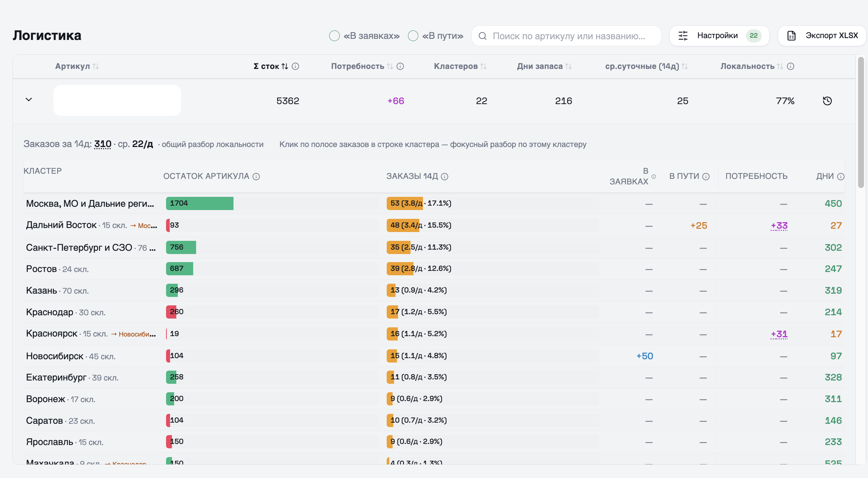Image resolution: width=868 pixels, height=478 pixels.
Task: Collapse the expanded article row chevron
Action: point(29,100)
